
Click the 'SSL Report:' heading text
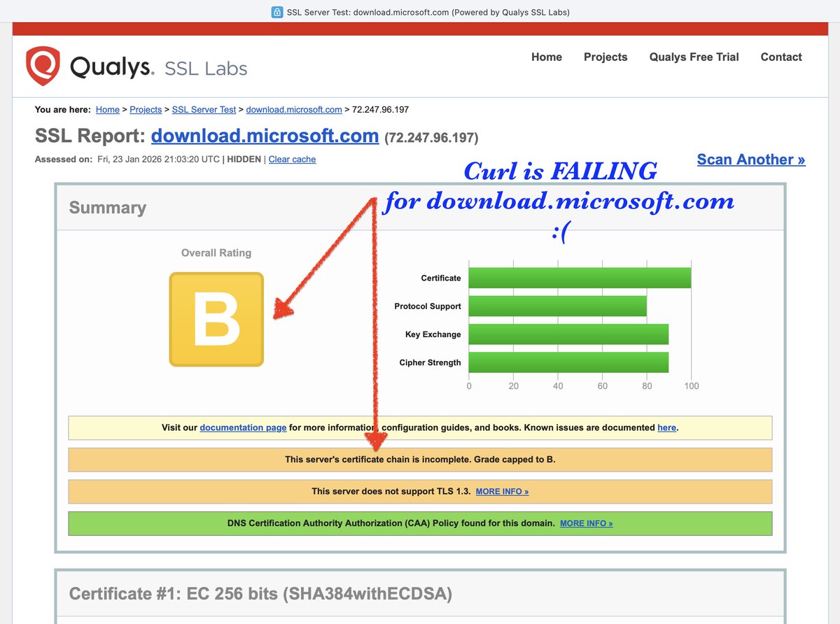90,136
